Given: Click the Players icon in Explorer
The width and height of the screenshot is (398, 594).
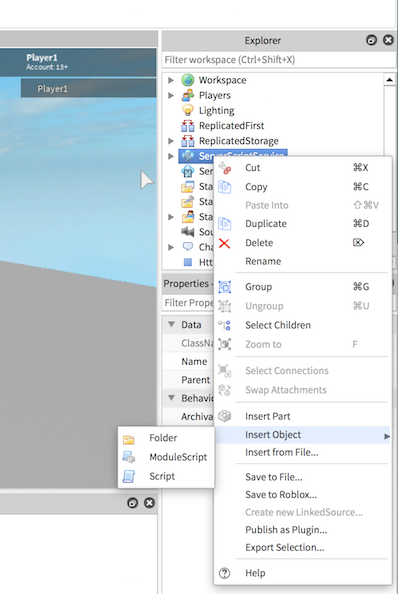Looking at the screenshot, I should (x=187, y=95).
